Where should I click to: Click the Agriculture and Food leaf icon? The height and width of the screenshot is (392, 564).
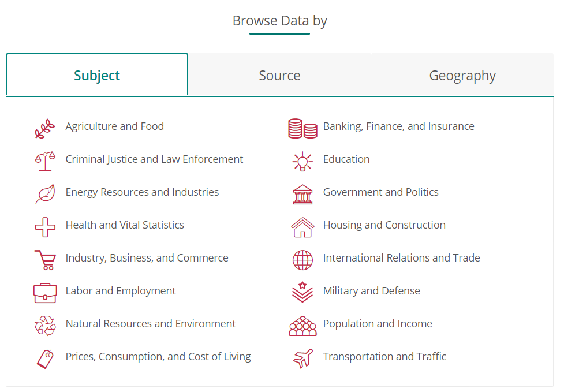tap(45, 128)
